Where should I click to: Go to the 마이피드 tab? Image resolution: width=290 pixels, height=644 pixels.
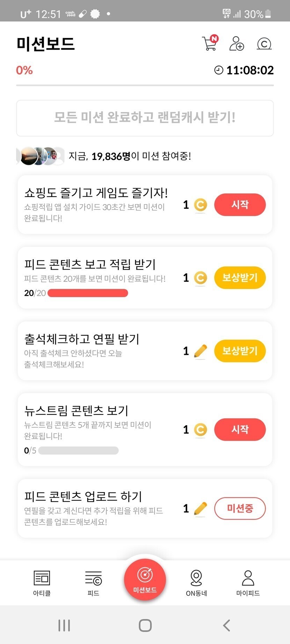click(x=248, y=583)
